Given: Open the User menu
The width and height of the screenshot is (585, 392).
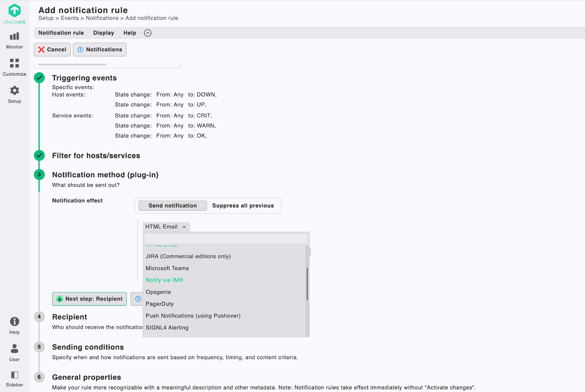Looking at the screenshot, I should coord(14,353).
